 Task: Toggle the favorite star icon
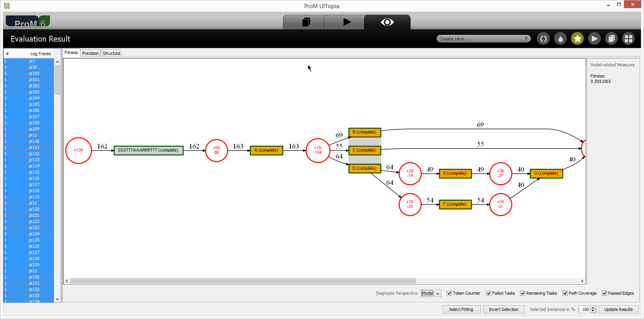pyautogui.click(x=577, y=39)
